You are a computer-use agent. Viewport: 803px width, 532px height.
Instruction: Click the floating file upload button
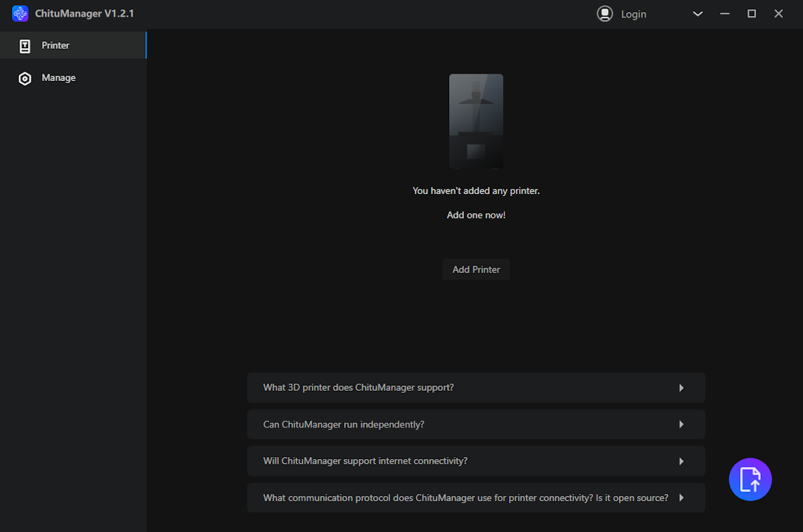[750, 480]
